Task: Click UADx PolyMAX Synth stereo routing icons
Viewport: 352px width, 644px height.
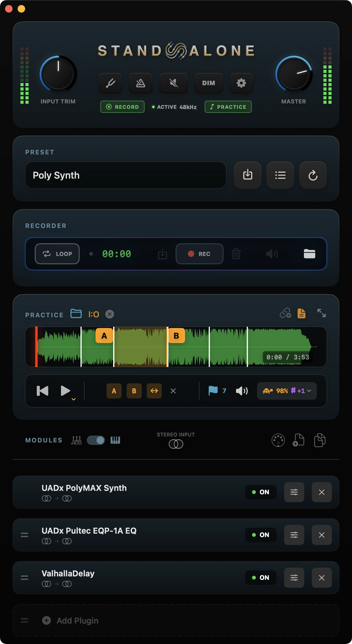Action: (x=57, y=498)
